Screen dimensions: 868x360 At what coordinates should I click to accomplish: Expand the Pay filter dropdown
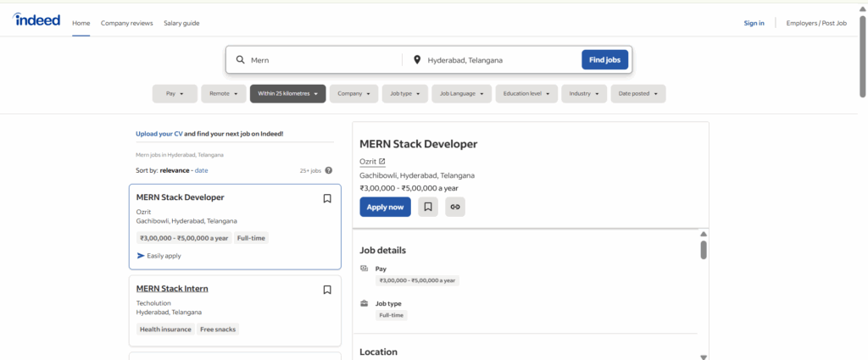click(175, 94)
